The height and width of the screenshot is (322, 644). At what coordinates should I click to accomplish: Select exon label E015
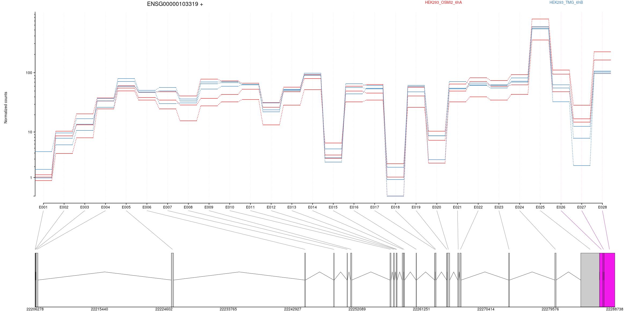click(x=333, y=207)
